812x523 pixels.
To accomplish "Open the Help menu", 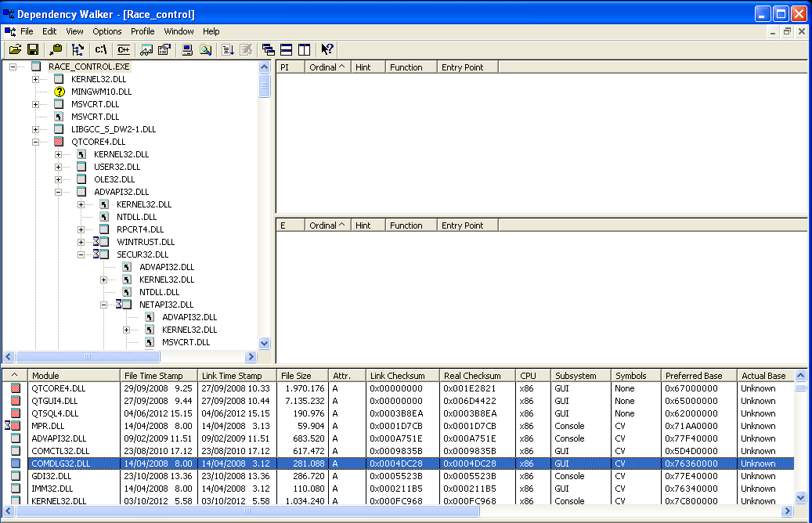I will point(211,31).
